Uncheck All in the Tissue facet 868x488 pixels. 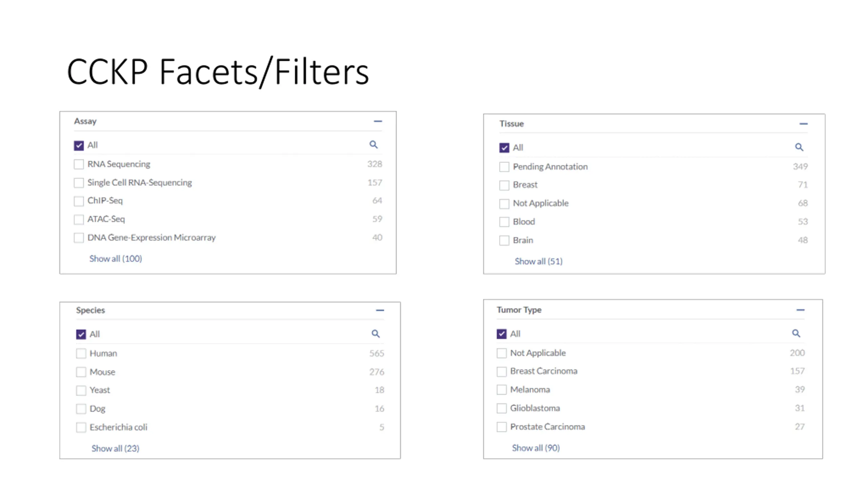(504, 148)
